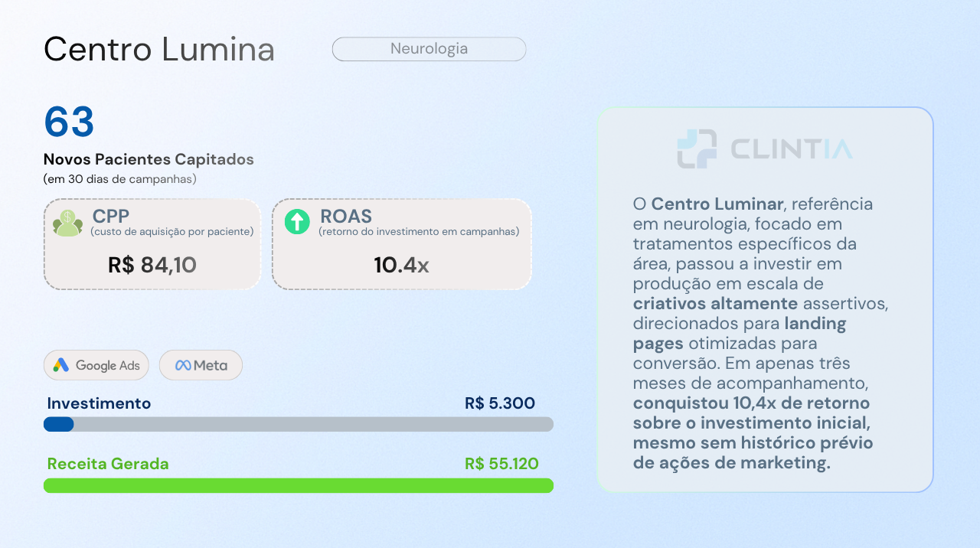Screen dimensions: 980x548
Task: Click the blue Investimento progress bar fill
Action: (x=58, y=424)
